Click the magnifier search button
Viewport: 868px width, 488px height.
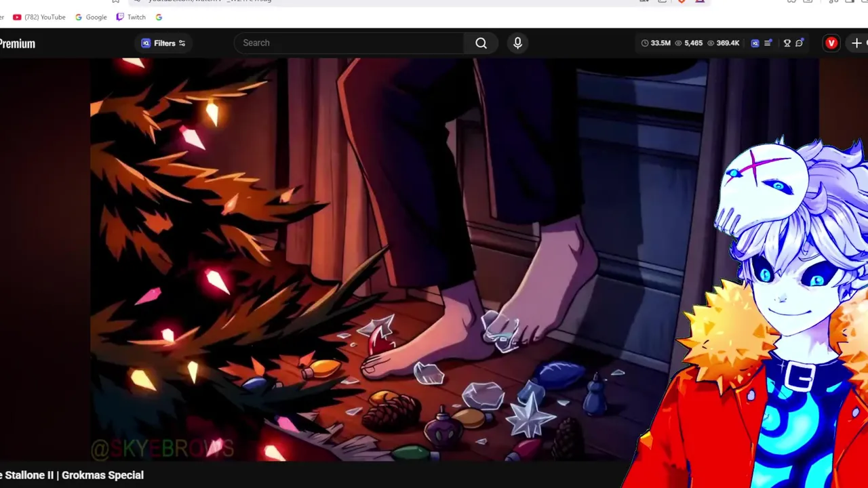tap(481, 43)
